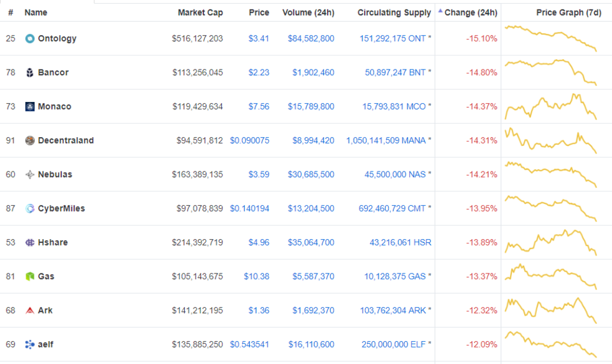The height and width of the screenshot is (364, 612).
Task: Open Hshare 7d price graph
Action: click(x=551, y=242)
